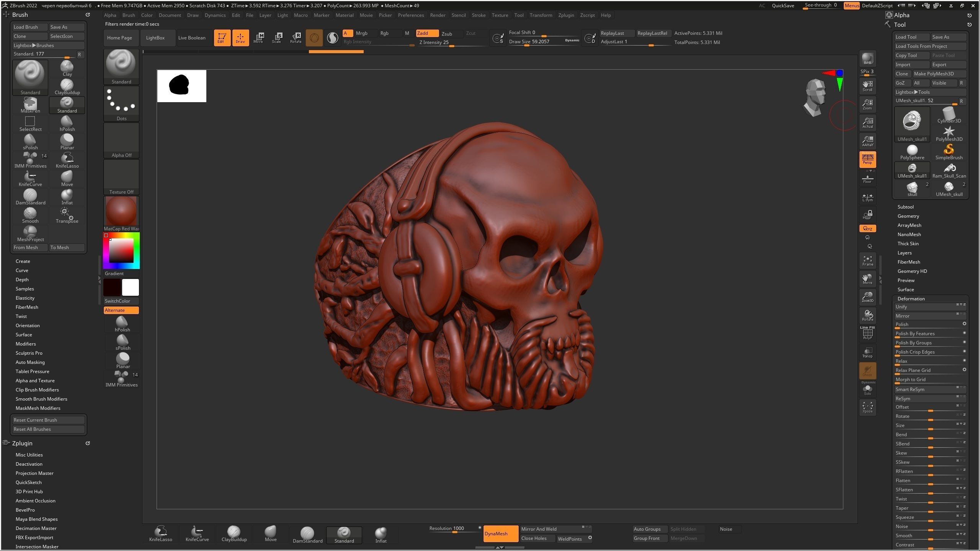Choose the SelectRect brush
The image size is (980, 551).
click(30, 124)
